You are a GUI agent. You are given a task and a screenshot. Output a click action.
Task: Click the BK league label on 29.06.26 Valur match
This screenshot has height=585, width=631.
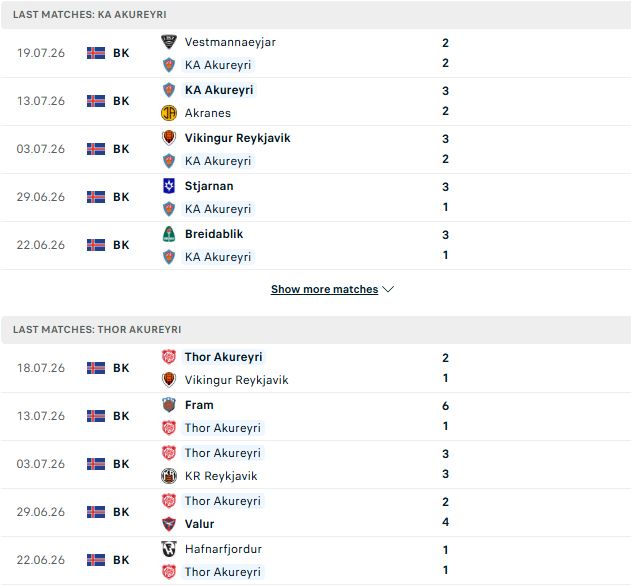click(x=121, y=512)
